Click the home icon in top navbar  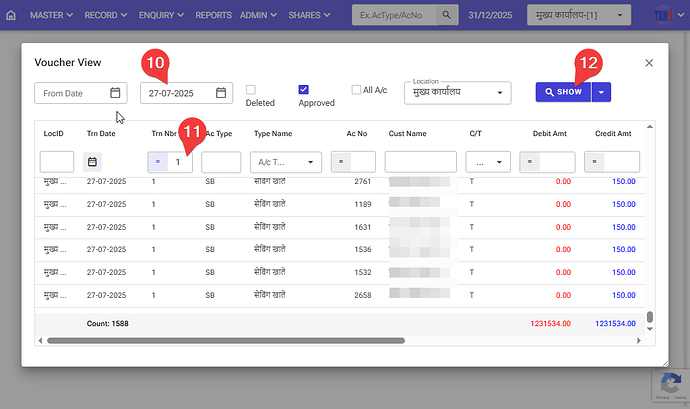[11, 16]
